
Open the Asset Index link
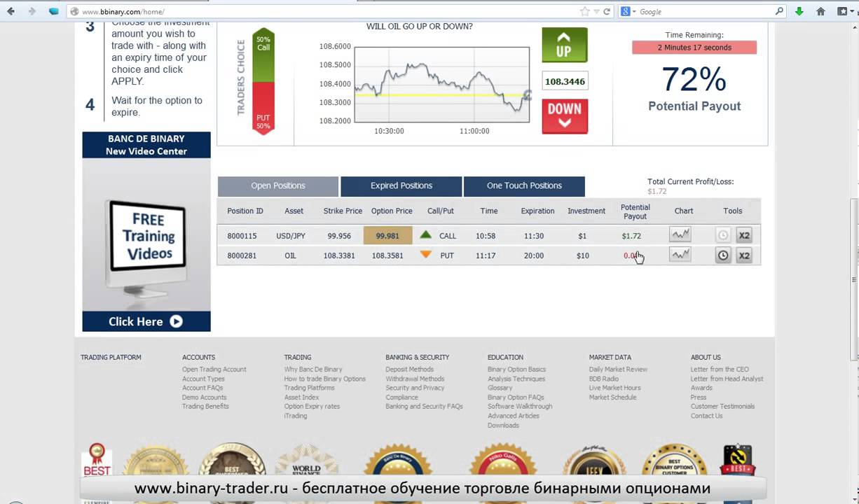point(301,397)
